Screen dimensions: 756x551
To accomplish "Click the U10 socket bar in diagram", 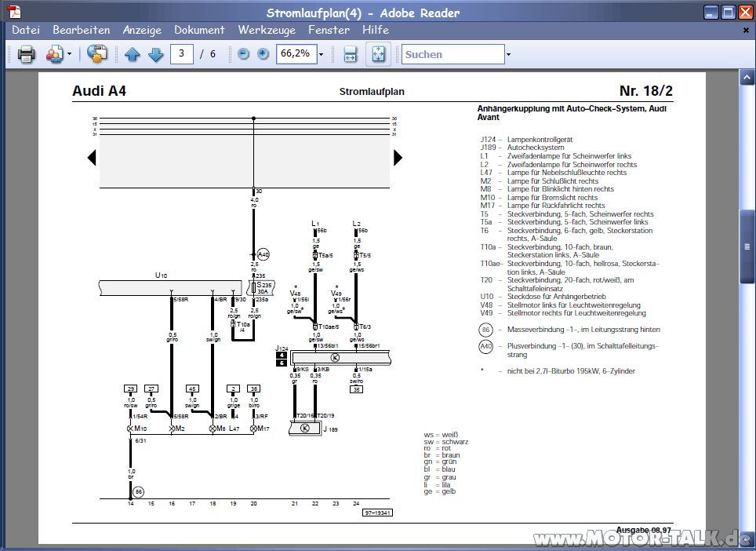I will coord(171,288).
